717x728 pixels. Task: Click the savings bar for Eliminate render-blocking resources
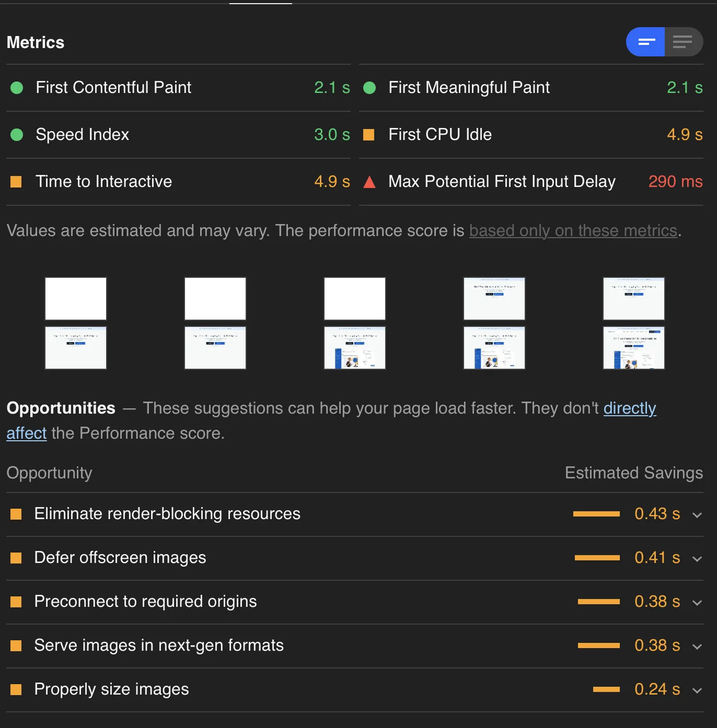coord(596,514)
